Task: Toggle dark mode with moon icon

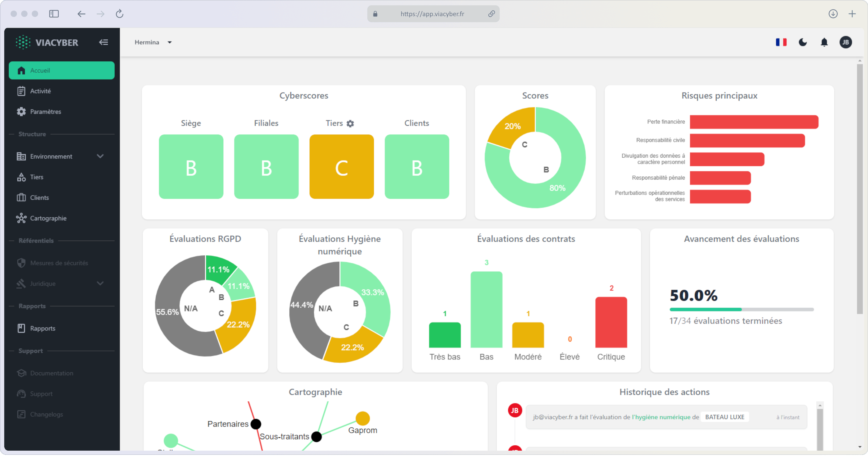Action: 803,42
